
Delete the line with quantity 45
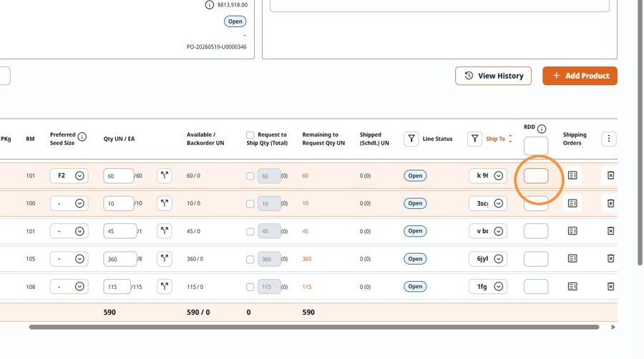[x=610, y=231]
